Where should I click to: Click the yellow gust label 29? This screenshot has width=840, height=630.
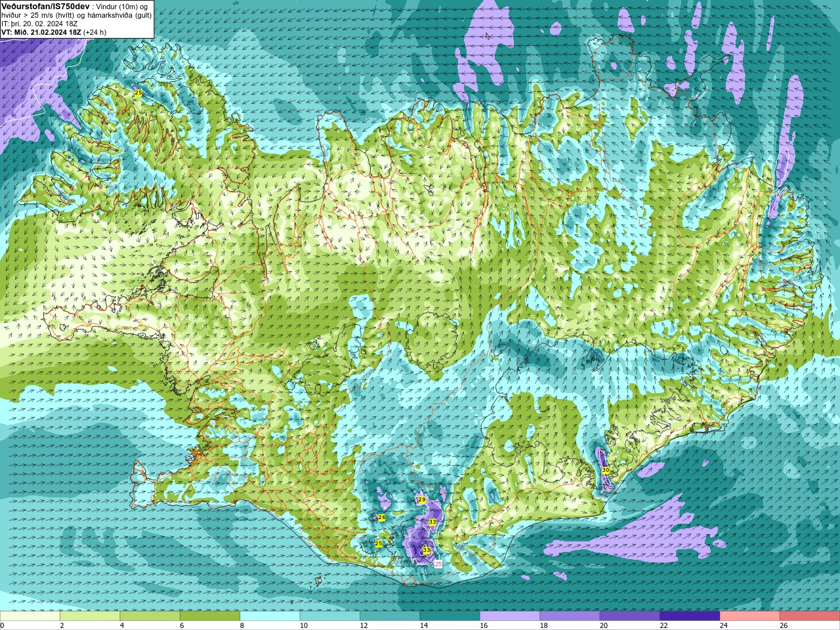[x=422, y=500]
